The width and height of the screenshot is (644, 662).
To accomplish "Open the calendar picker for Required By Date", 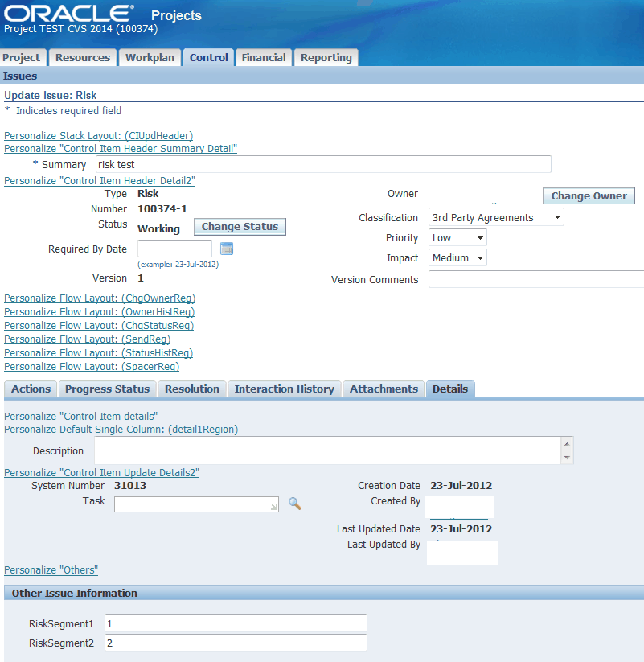I will 226,248.
